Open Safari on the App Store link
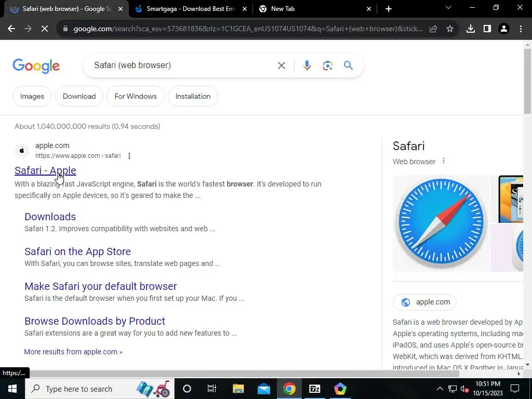 [77, 251]
